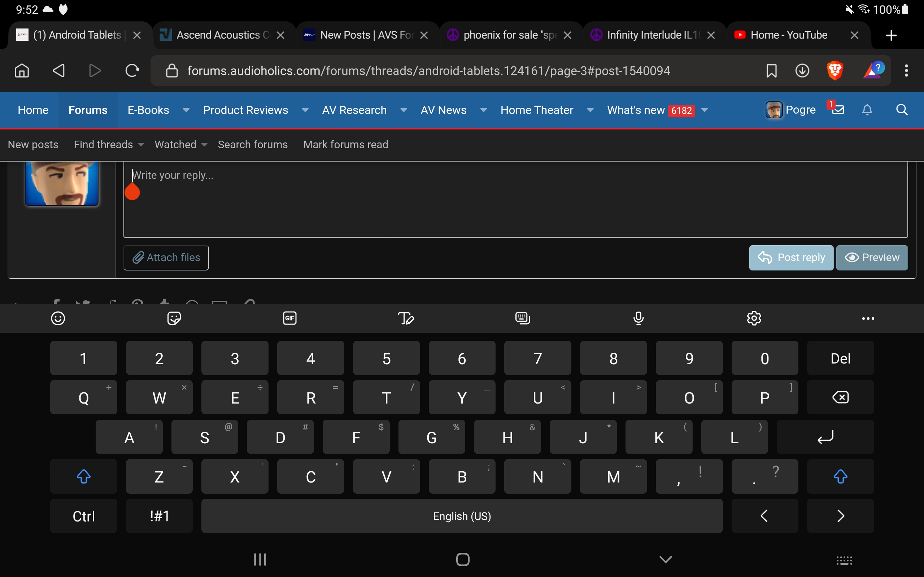
Task: Tap the keyboard voice input microphone
Action: point(638,318)
